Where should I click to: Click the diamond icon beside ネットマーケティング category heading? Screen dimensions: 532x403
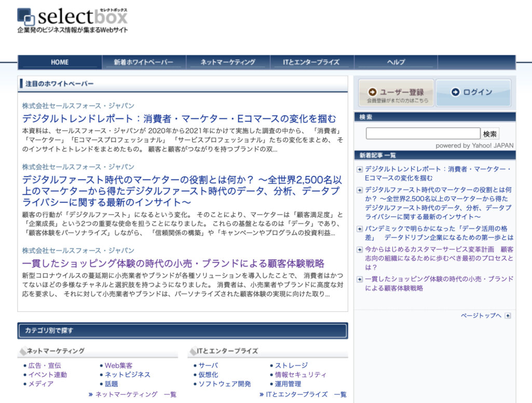pyautogui.click(x=23, y=351)
